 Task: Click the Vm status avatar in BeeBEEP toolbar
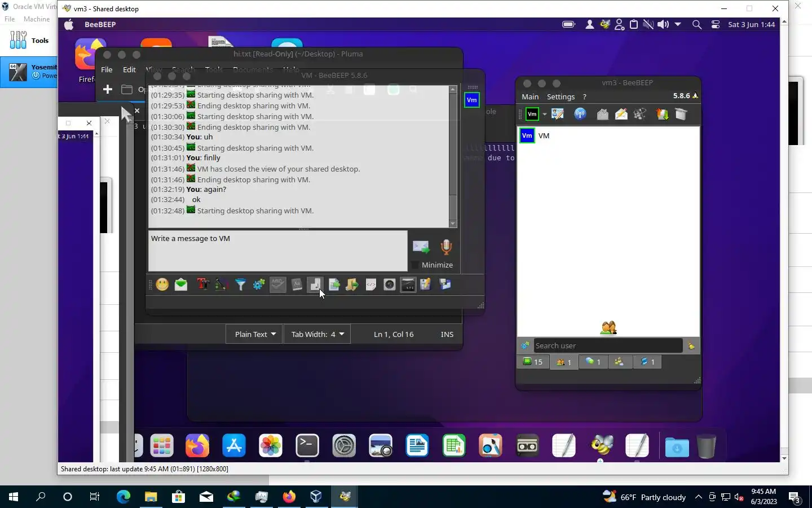point(532,114)
